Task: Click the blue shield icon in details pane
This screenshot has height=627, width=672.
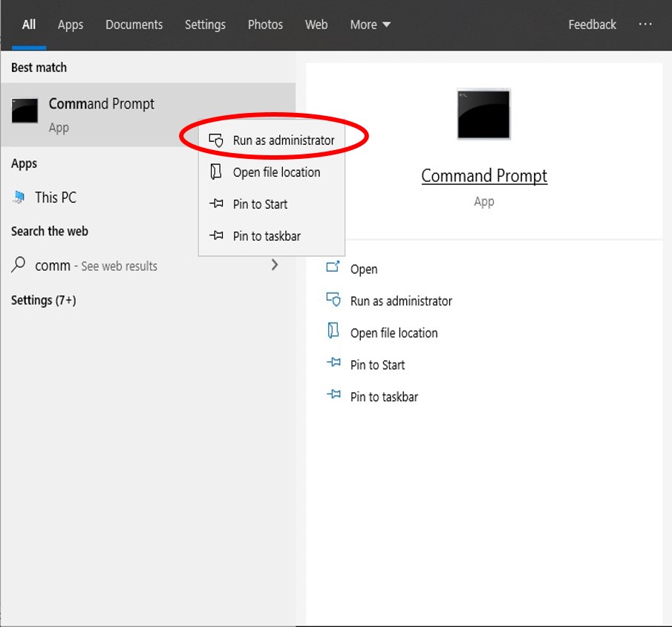Action: point(333,299)
